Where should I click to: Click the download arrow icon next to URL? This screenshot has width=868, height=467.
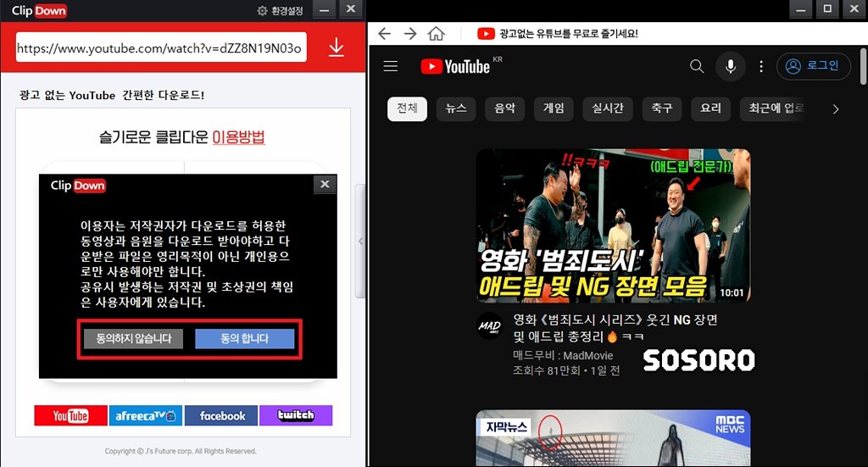pos(336,47)
